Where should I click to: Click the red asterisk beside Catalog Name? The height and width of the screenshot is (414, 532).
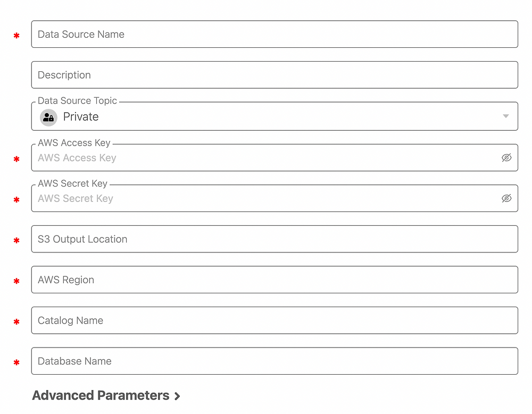click(16, 322)
